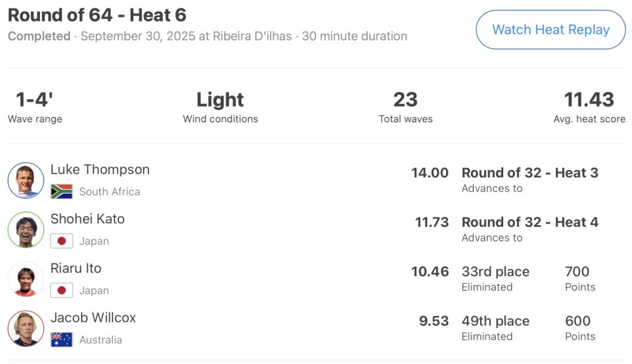Click Jacob Willcox's 9.53 heat score
Viewport: 632px width, 364px height.
[x=433, y=321]
